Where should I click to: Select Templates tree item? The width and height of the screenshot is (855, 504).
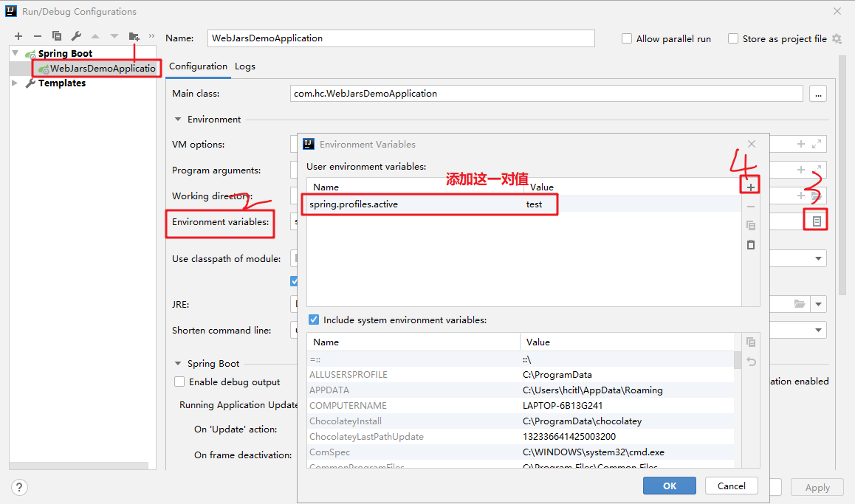61,83
